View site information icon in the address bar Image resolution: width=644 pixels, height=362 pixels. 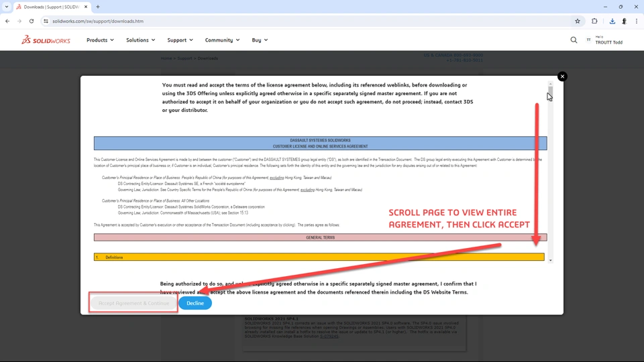[x=46, y=21]
